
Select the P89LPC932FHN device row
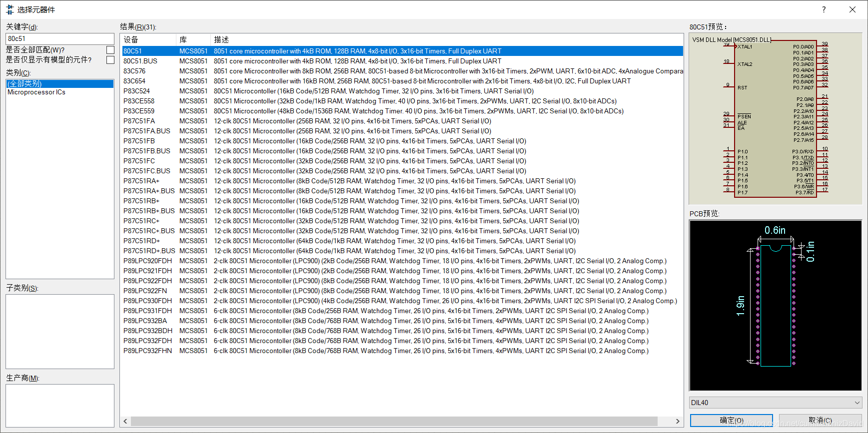[x=402, y=351]
